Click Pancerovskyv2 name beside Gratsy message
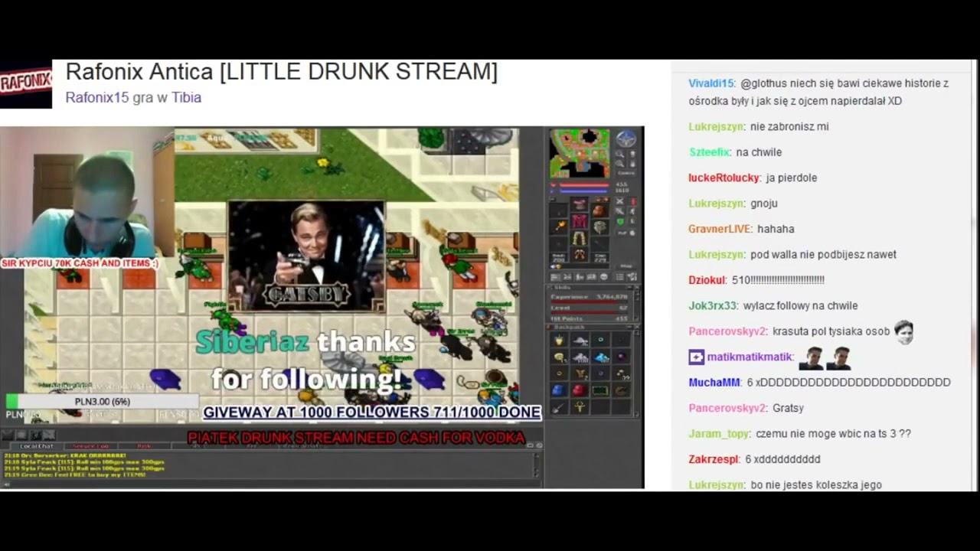This screenshot has height=551, width=980. 727,408
